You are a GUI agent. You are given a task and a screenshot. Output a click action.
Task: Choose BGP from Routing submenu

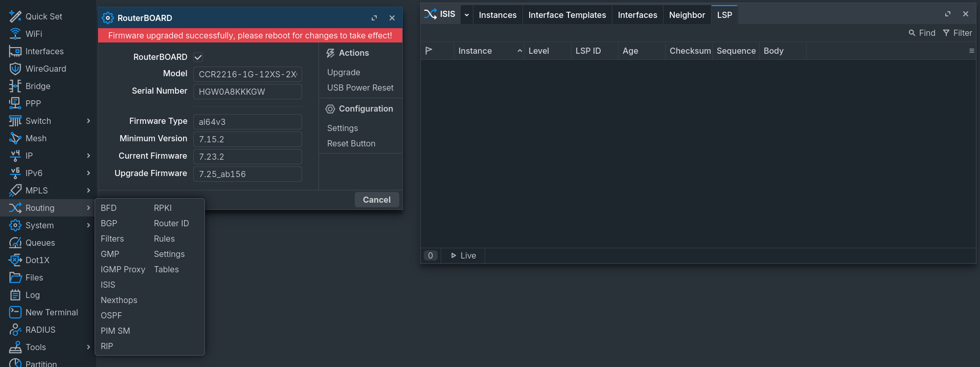pyautogui.click(x=109, y=223)
